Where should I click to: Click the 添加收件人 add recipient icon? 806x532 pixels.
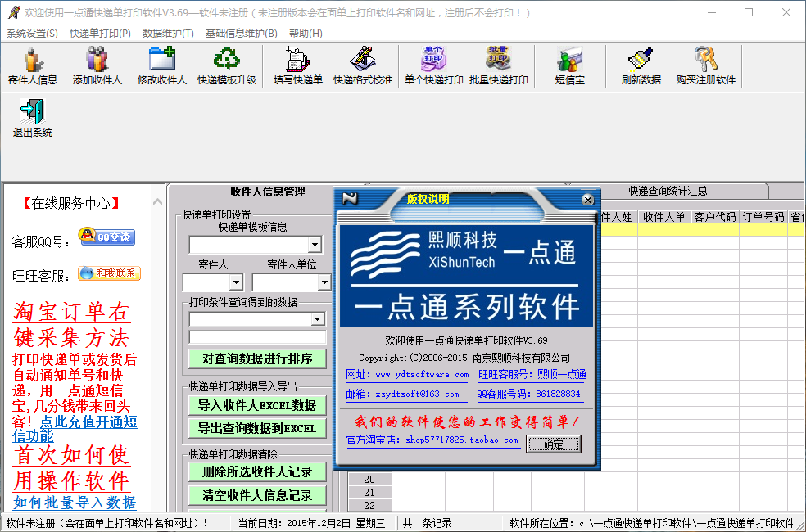(97, 65)
